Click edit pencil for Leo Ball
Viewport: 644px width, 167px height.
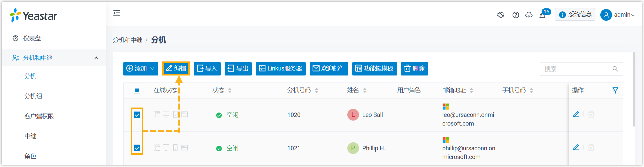576,115
